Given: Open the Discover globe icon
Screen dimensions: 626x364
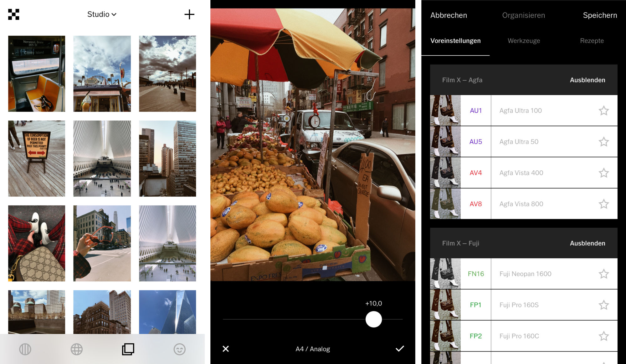Looking at the screenshot, I should pos(77,349).
